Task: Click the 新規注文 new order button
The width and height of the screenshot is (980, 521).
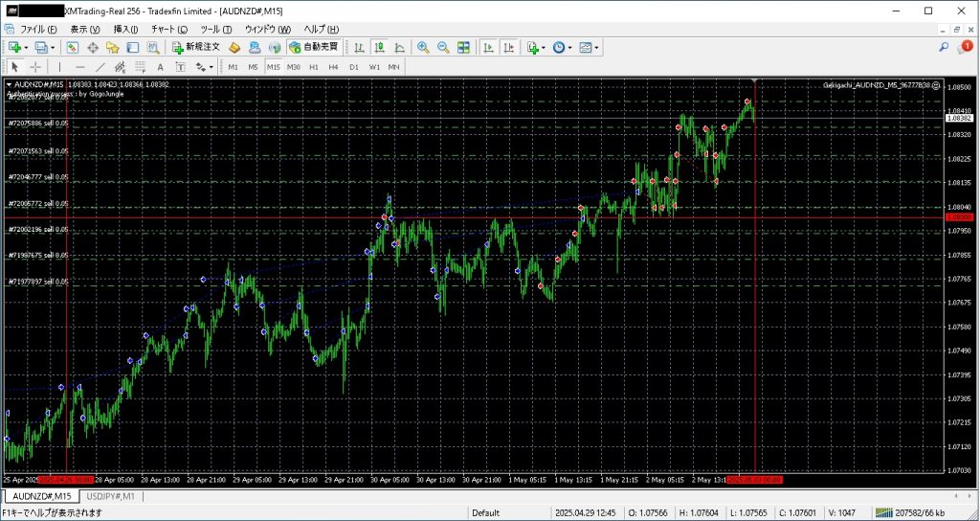Action: click(x=197, y=47)
